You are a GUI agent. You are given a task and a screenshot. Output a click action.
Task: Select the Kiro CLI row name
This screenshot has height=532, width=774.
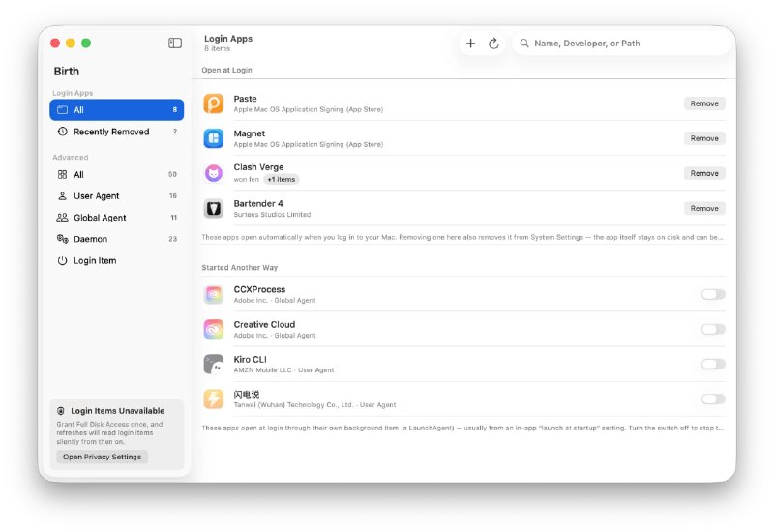point(250,359)
